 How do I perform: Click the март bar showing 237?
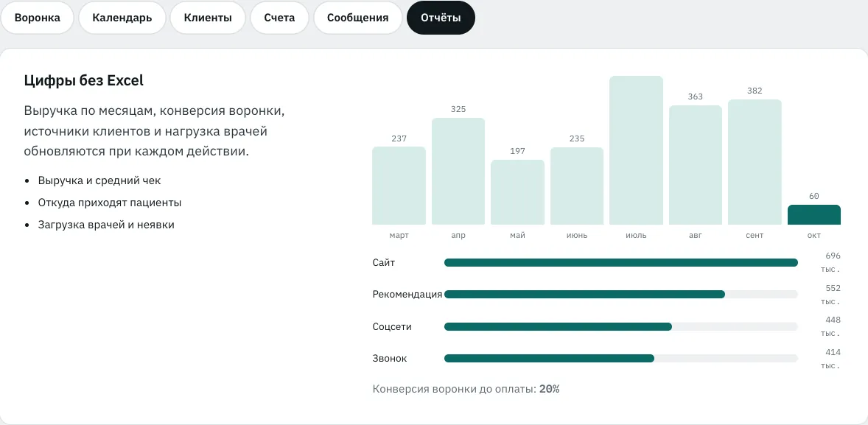click(x=399, y=186)
